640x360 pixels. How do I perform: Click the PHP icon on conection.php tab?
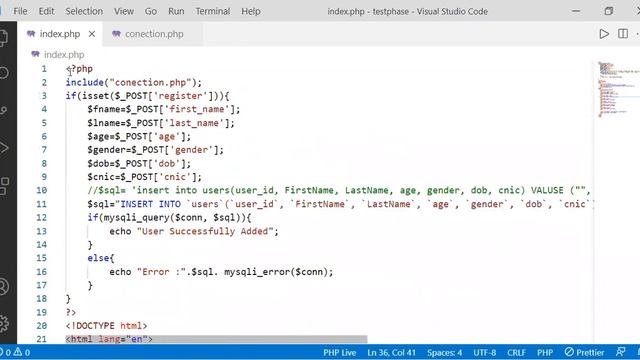116,34
